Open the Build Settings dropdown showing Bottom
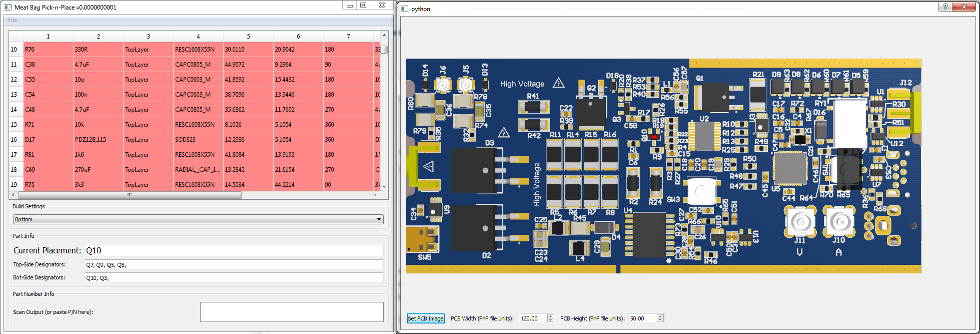Screen dimensions: 980x334 [199, 219]
